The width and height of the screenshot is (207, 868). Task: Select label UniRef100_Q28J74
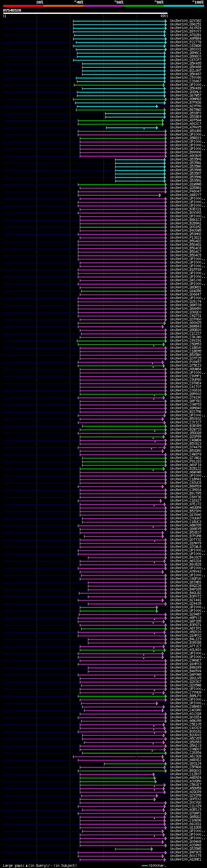tap(186, 302)
